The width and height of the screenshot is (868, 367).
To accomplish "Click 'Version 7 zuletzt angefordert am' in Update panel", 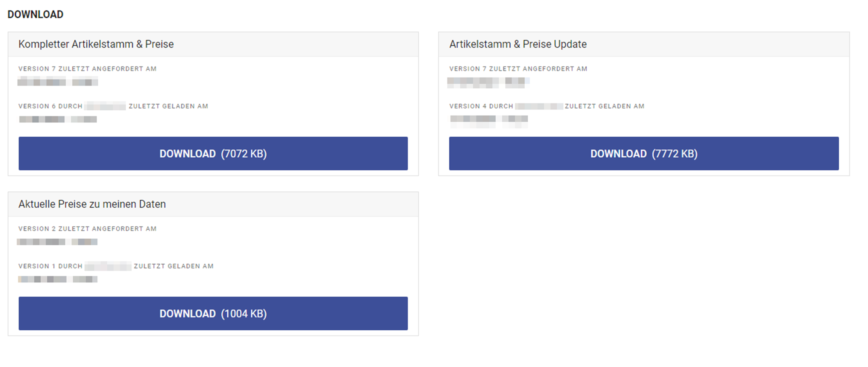I will coord(518,69).
